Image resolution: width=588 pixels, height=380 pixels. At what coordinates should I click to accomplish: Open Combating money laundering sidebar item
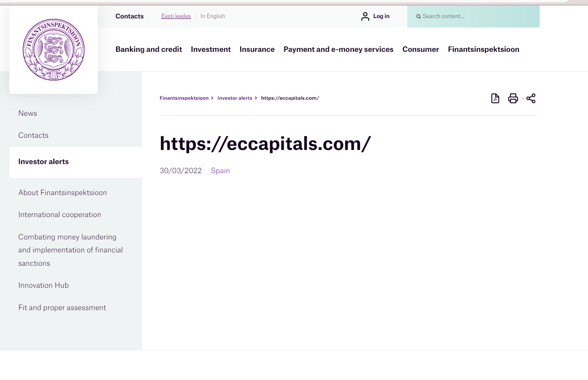[x=71, y=250]
